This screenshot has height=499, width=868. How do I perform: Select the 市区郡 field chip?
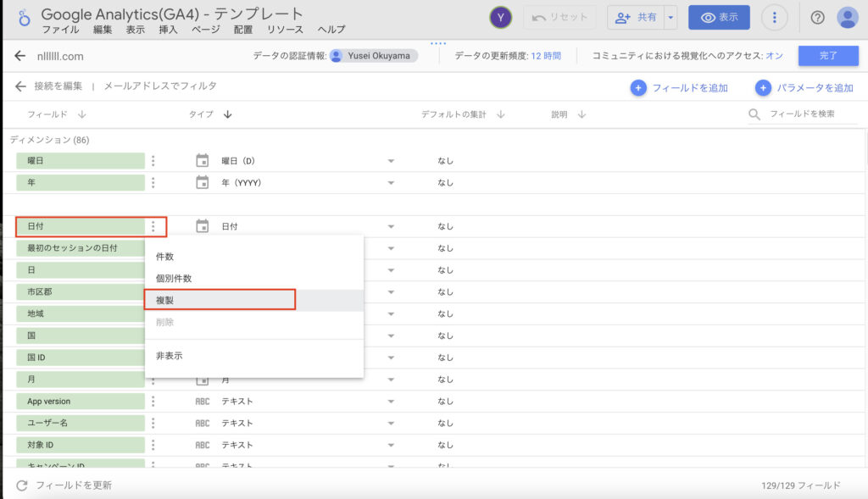81,292
